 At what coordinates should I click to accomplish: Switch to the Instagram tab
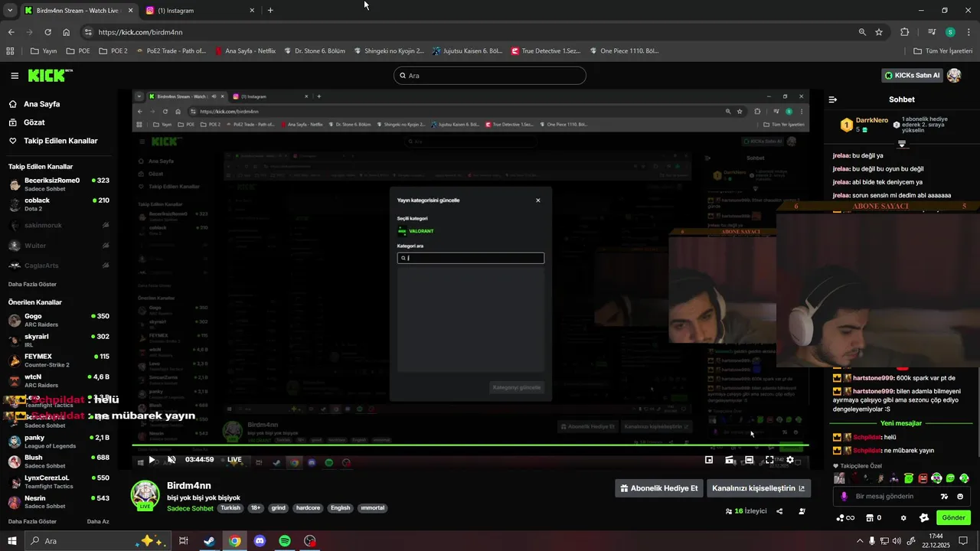(199, 11)
